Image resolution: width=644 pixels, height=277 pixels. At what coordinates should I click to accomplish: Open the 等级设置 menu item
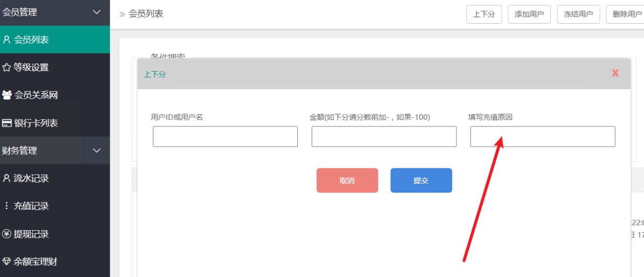pos(31,67)
